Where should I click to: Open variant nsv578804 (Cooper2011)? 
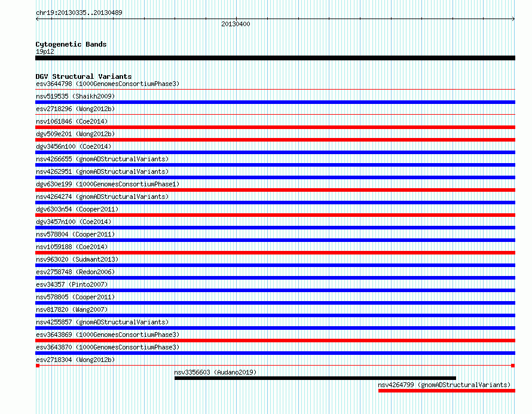point(75,234)
